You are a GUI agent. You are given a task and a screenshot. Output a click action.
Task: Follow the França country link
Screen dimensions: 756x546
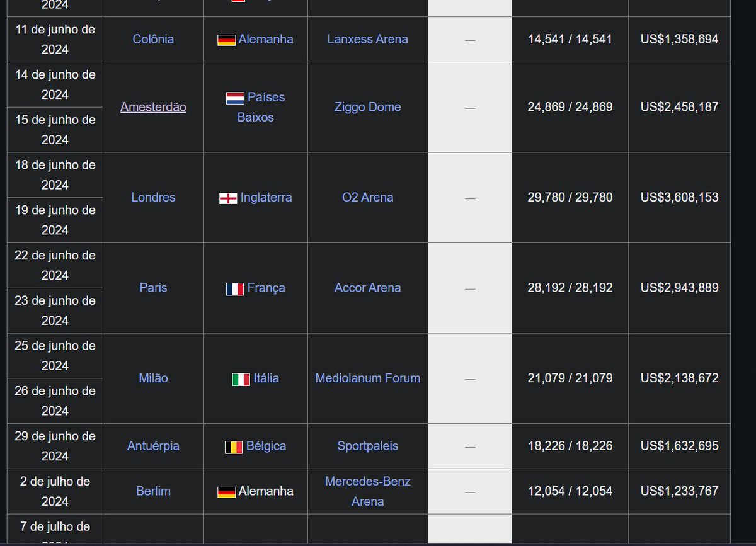click(x=266, y=288)
